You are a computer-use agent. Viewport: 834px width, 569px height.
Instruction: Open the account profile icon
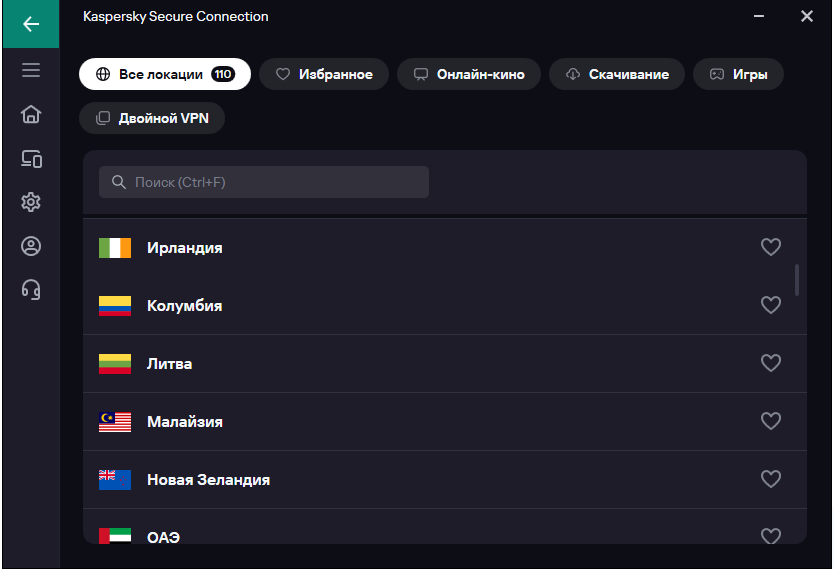click(x=31, y=246)
